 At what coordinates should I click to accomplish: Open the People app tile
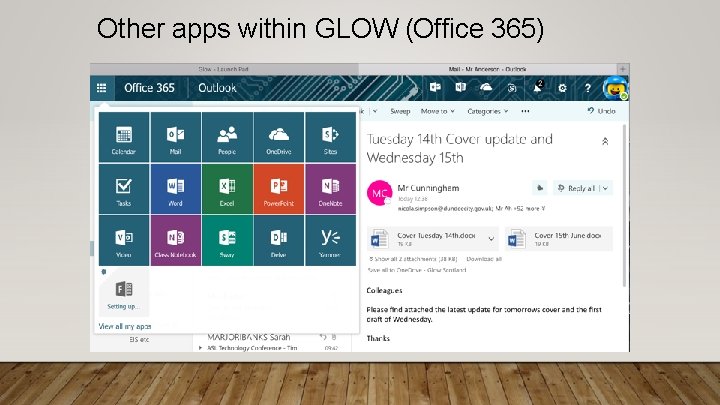(227, 137)
